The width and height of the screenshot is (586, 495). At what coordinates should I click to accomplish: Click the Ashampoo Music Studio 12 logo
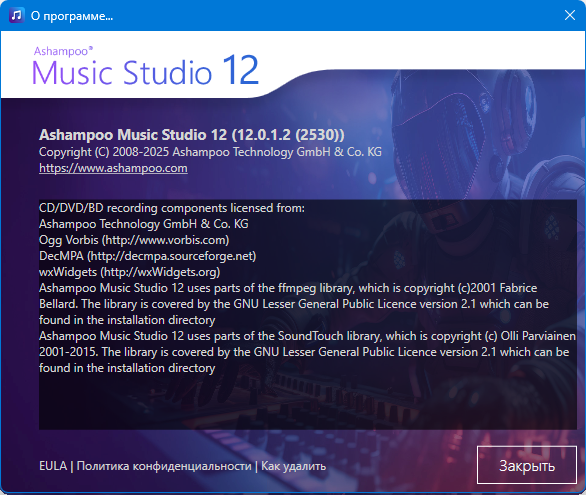pos(145,66)
